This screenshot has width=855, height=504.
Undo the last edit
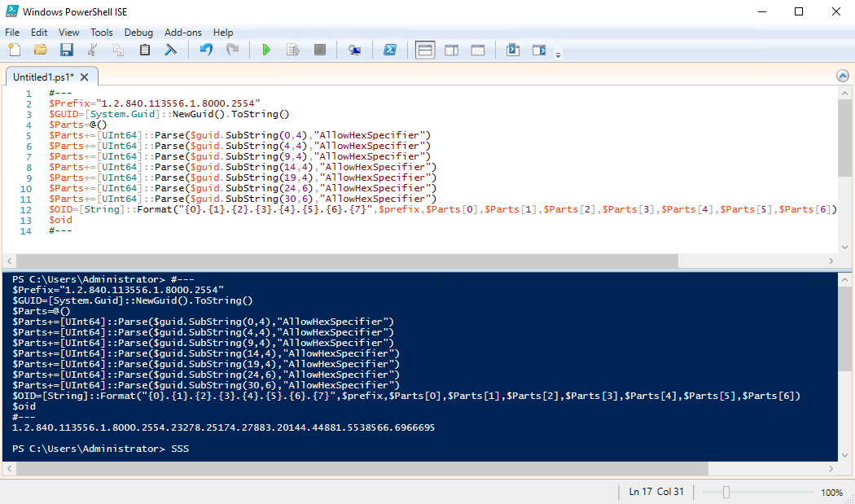point(206,50)
